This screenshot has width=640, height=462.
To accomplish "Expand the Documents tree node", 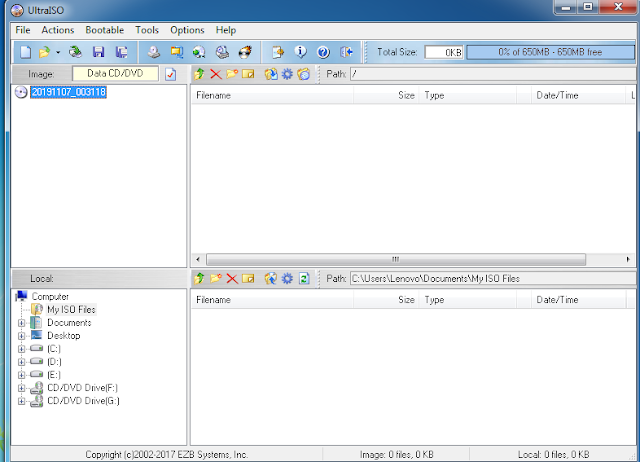I will pyautogui.click(x=22, y=323).
